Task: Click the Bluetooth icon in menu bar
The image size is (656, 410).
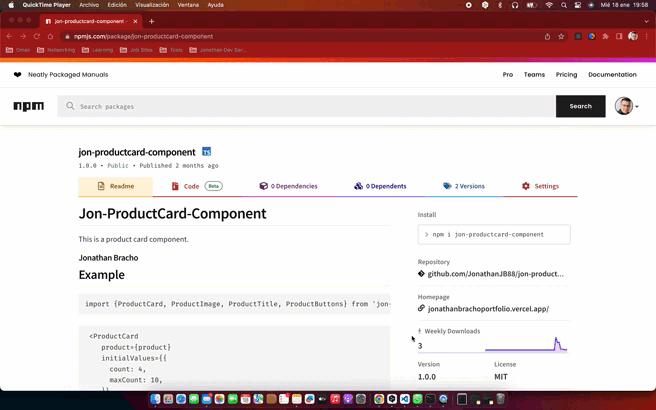Action: [500, 5]
